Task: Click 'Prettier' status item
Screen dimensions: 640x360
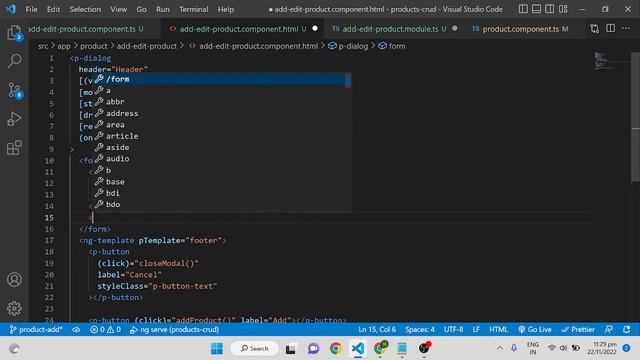Action: tap(578, 329)
